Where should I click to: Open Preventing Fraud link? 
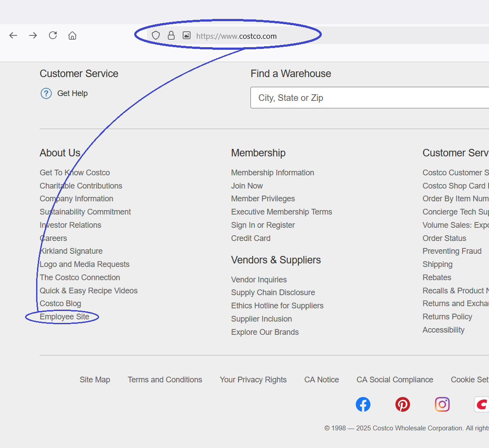click(452, 252)
